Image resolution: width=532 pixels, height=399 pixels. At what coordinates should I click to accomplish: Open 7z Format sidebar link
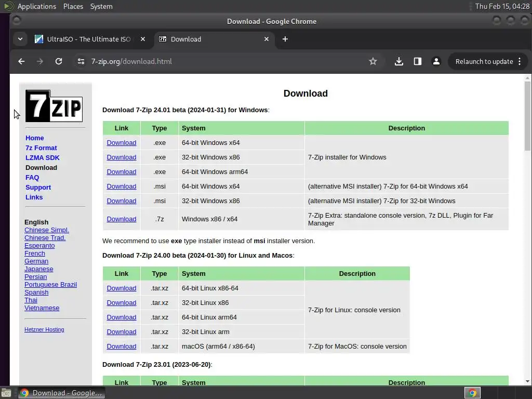click(41, 148)
